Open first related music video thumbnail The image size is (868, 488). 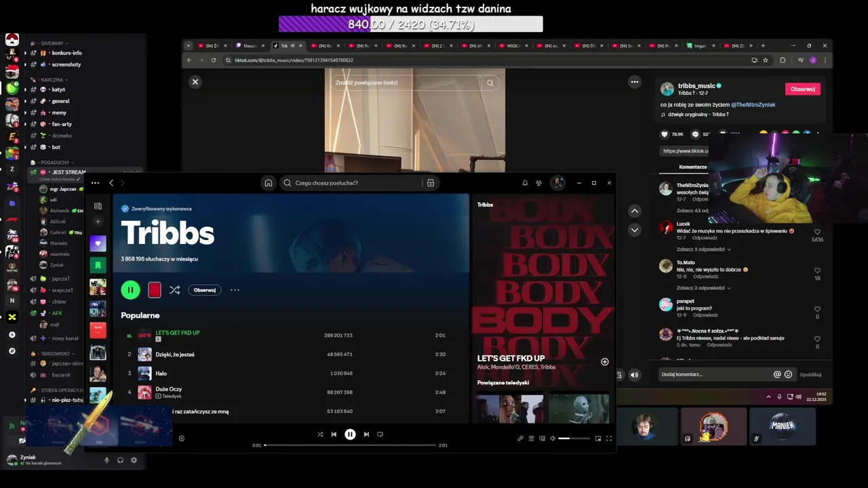[510, 408]
